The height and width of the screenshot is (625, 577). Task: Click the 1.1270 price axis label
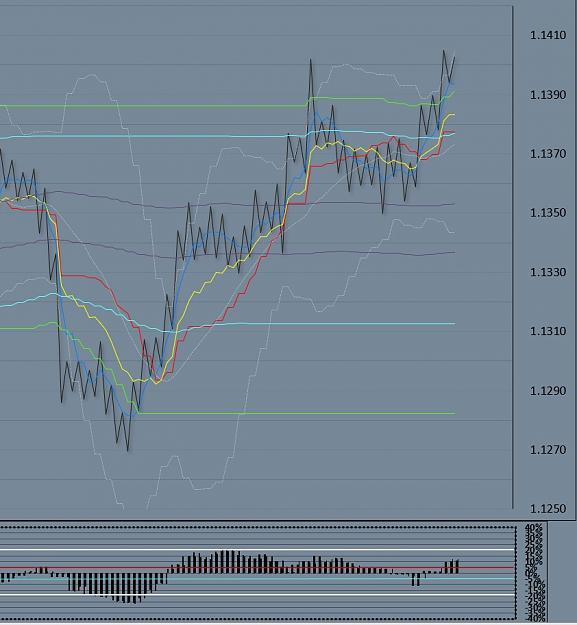(x=548, y=450)
